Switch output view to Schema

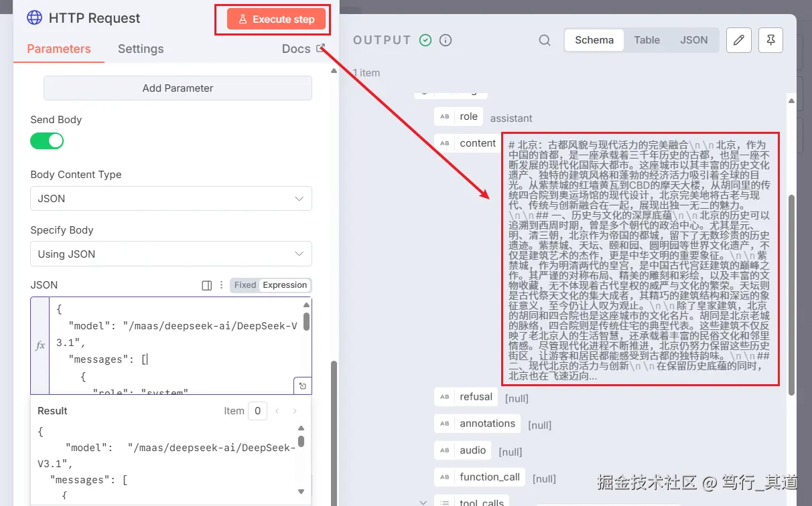pos(594,40)
